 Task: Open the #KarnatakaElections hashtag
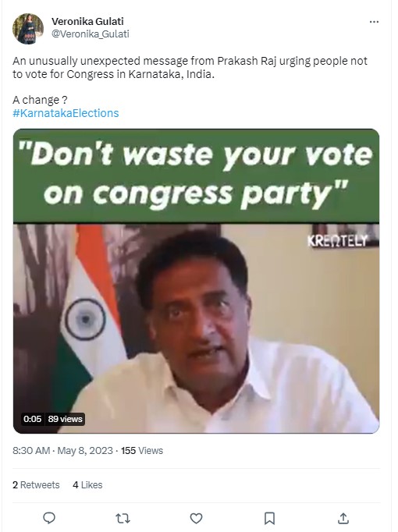(x=66, y=113)
